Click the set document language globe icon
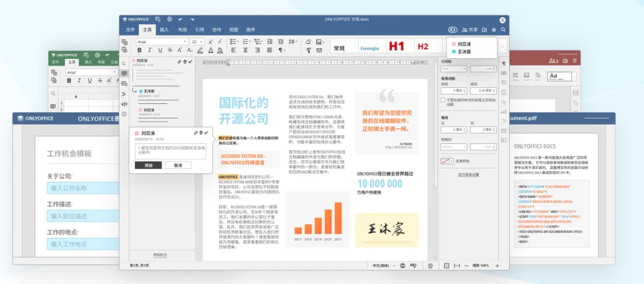 tap(402, 266)
